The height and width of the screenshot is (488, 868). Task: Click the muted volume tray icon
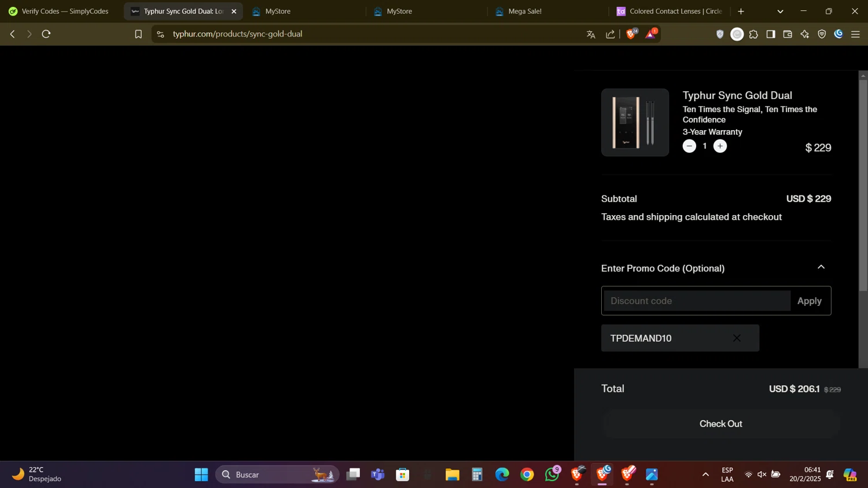(762, 475)
